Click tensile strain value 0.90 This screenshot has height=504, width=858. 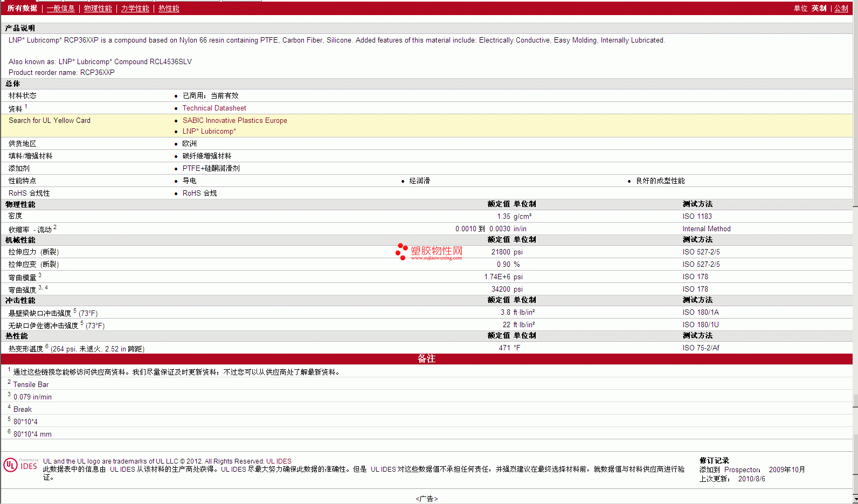tap(503, 265)
